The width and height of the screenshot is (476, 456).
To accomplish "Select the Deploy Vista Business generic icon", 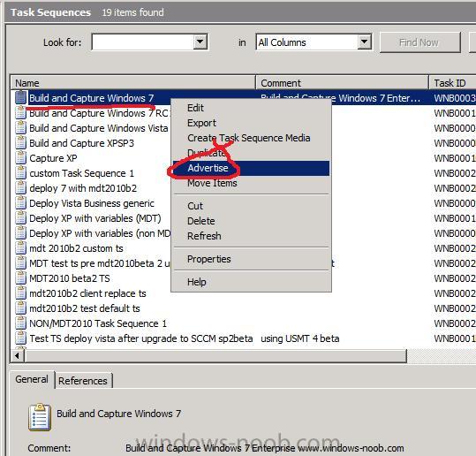I will 20,203.
